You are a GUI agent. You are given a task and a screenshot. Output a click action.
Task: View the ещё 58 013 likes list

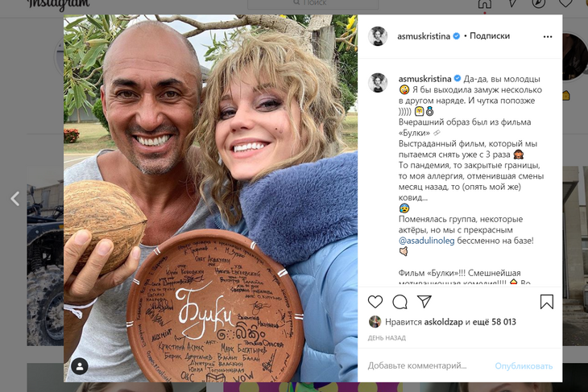pyautogui.click(x=494, y=322)
